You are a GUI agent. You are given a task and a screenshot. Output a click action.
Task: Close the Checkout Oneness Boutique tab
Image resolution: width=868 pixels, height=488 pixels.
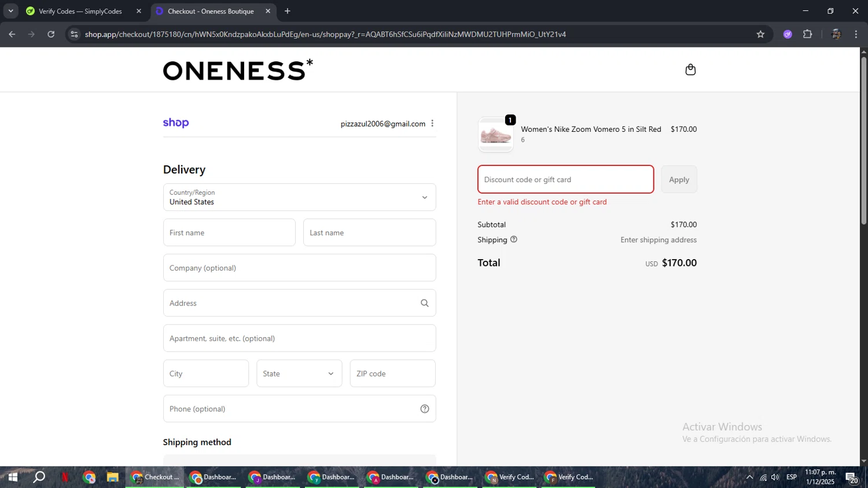(268, 11)
